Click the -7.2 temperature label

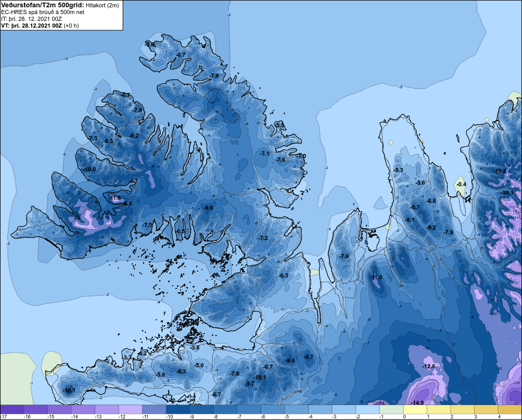tap(263, 238)
